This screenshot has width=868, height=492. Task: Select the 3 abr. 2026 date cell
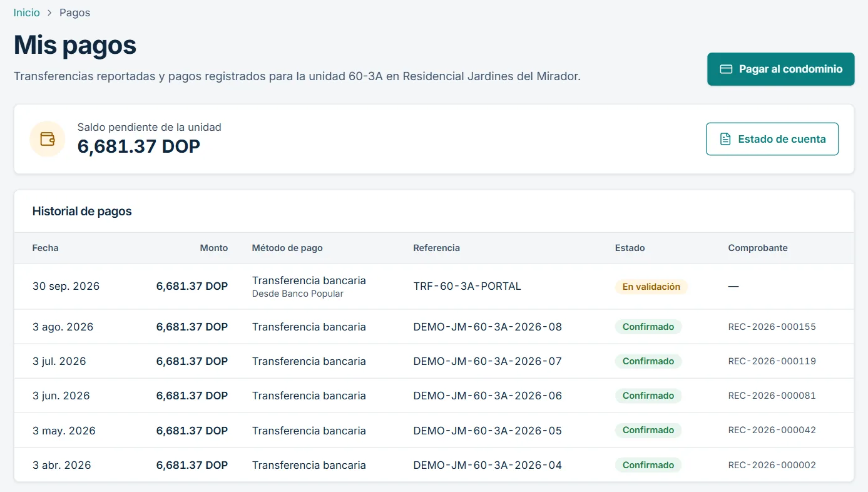click(61, 465)
